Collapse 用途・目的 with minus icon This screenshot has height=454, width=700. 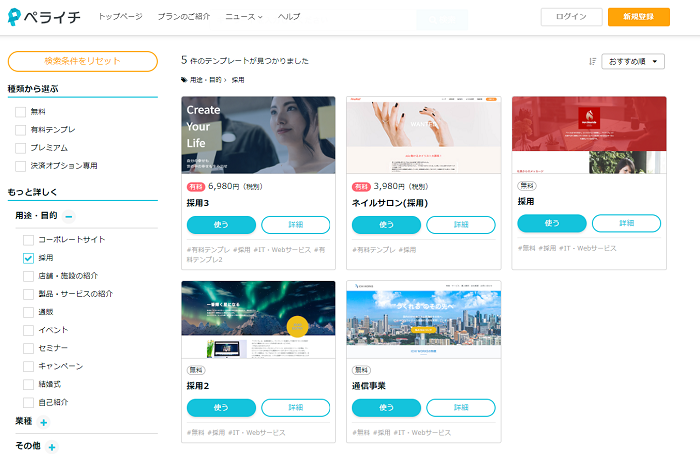[69, 216]
